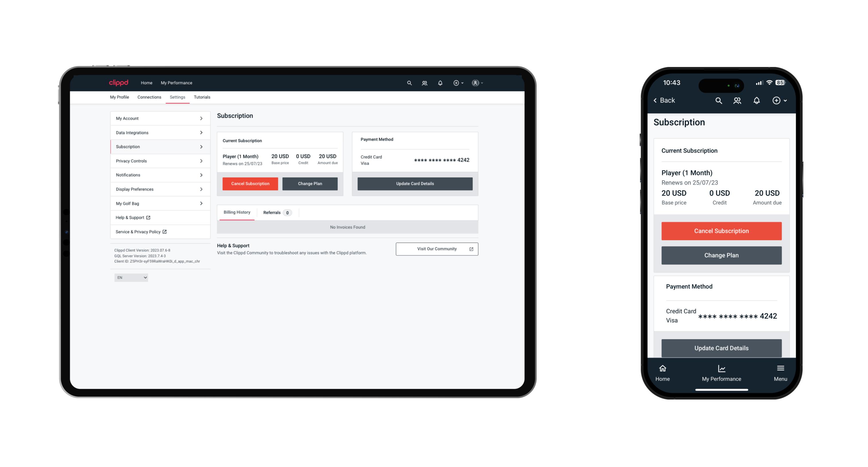The image size is (868, 467).
Task: Click the connections/people icon in tablet navbar
Action: (424, 83)
